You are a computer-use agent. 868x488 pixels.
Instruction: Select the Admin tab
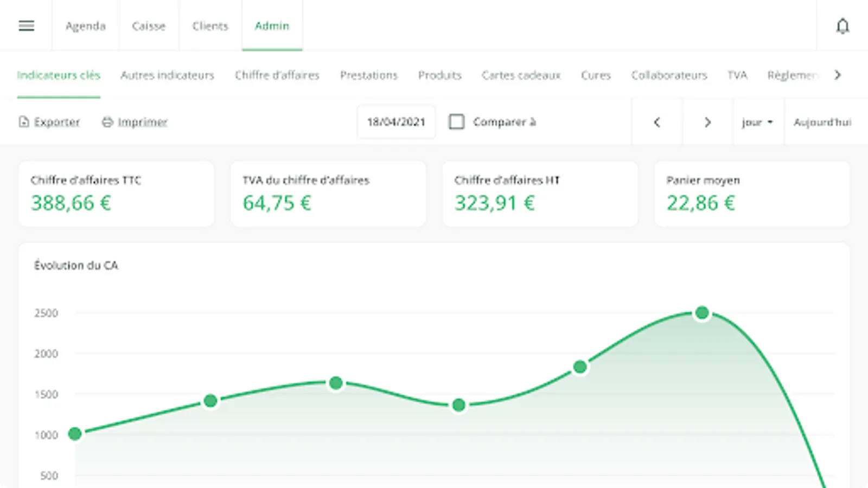tap(272, 25)
